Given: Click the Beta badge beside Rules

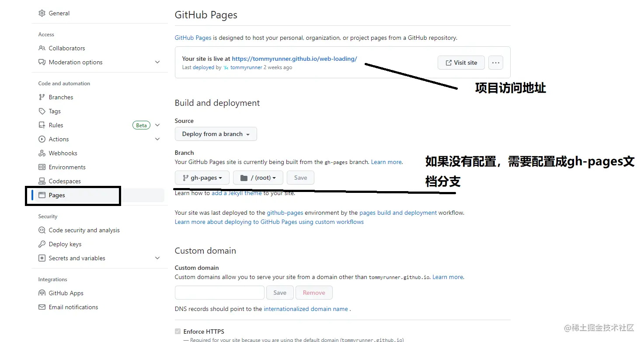Looking at the screenshot, I should pyautogui.click(x=141, y=125).
